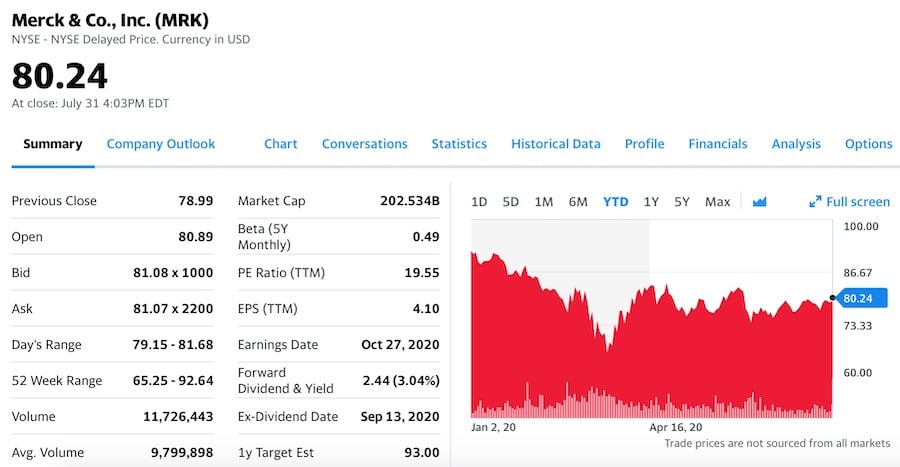Open the chart in Full screen
The height and width of the screenshot is (467, 900).
pos(849,202)
